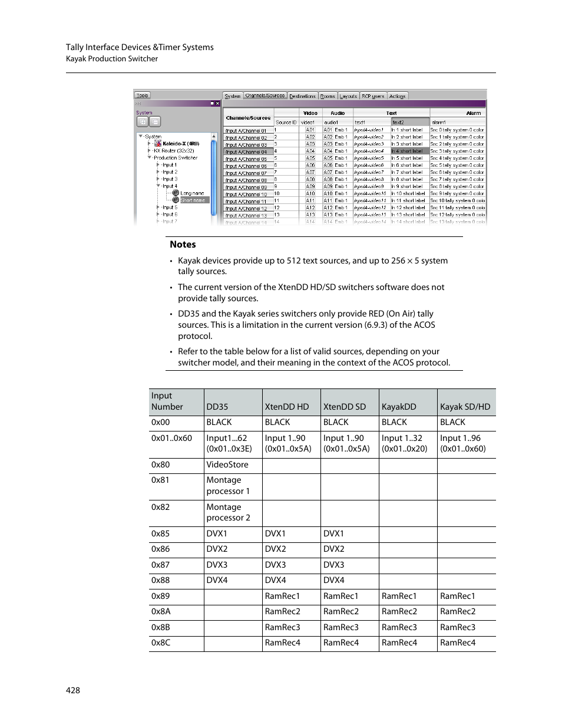Open the RCP users tab

pos(373,96)
